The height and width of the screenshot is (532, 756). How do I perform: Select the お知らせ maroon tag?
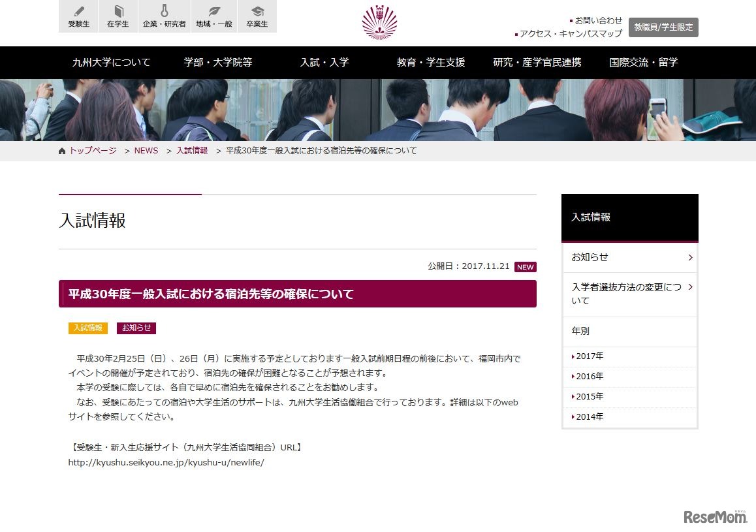point(136,328)
